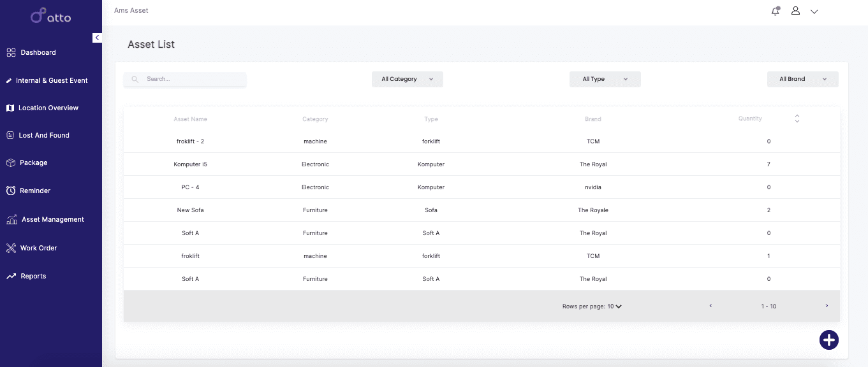Viewport: 868px width, 367px height.
Task: Click the Package box icon
Action: (11, 162)
